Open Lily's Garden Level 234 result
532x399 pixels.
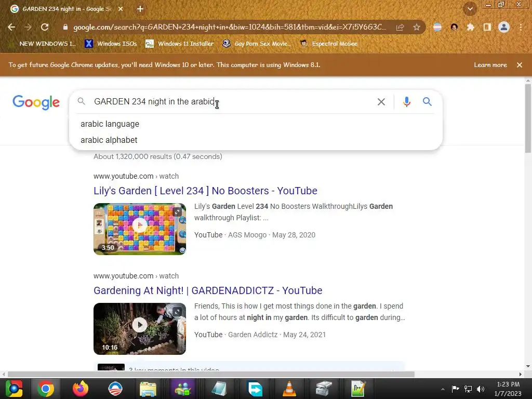(205, 191)
